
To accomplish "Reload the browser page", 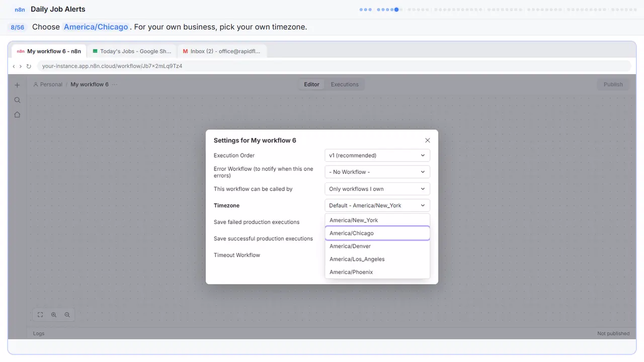I will [29, 66].
